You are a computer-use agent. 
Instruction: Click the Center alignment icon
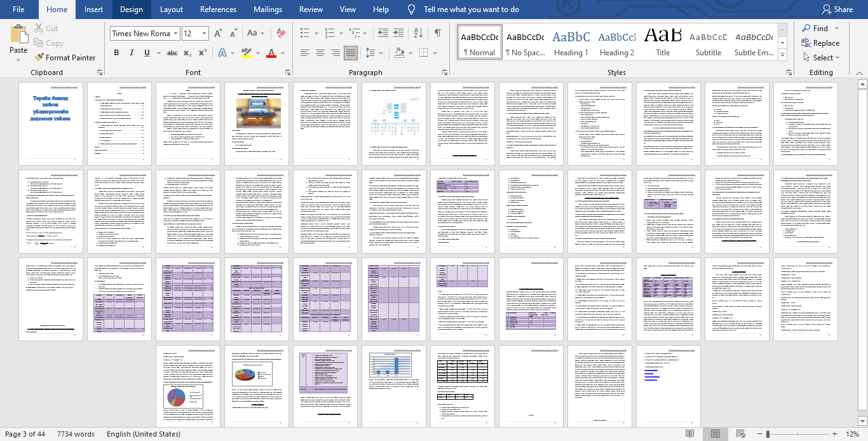pyautogui.click(x=320, y=53)
